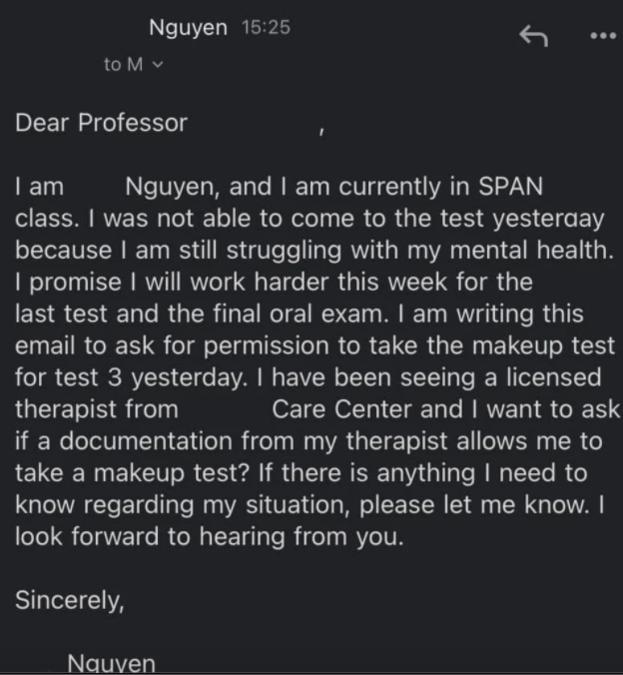
Task: Click "Care Center" text in the email body
Action: pos(342,409)
